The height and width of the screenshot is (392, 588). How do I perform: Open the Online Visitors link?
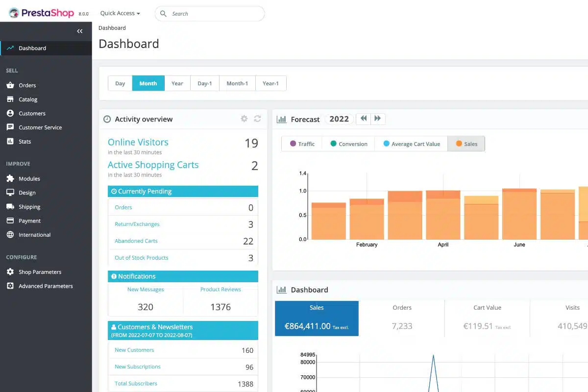pos(138,142)
